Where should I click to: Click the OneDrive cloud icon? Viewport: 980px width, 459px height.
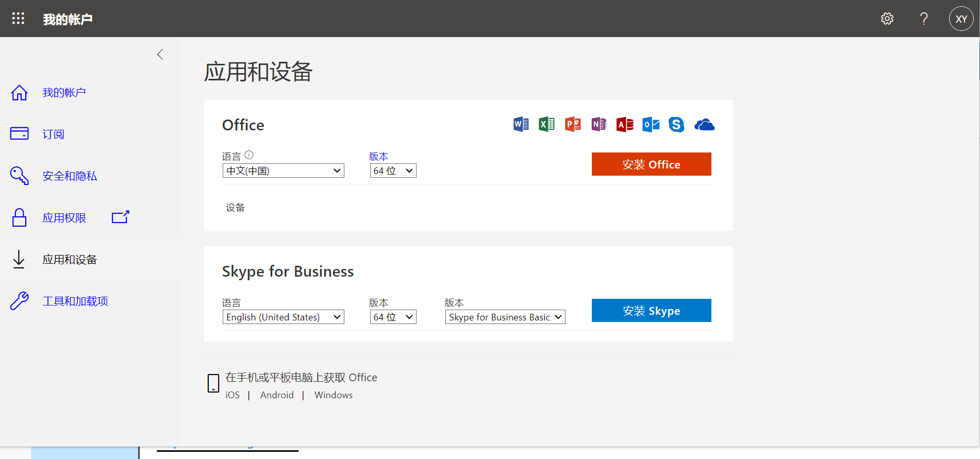coord(704,125)
